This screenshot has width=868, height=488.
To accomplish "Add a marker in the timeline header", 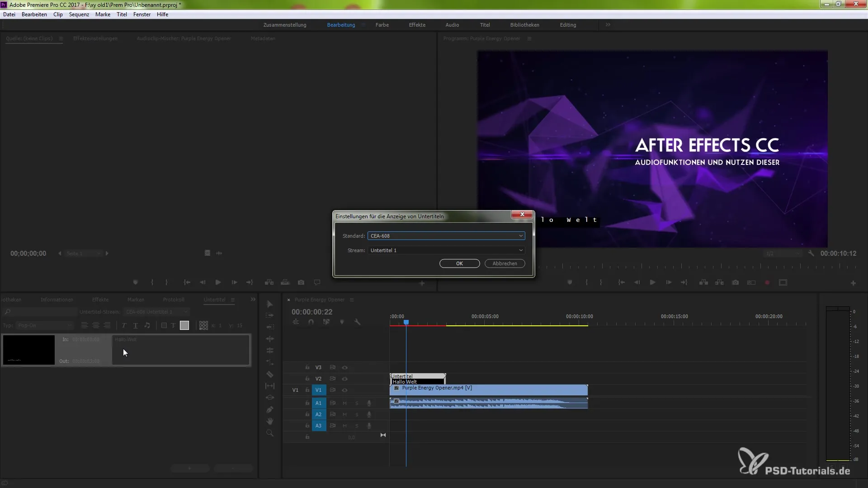I will tap(342, 322).
